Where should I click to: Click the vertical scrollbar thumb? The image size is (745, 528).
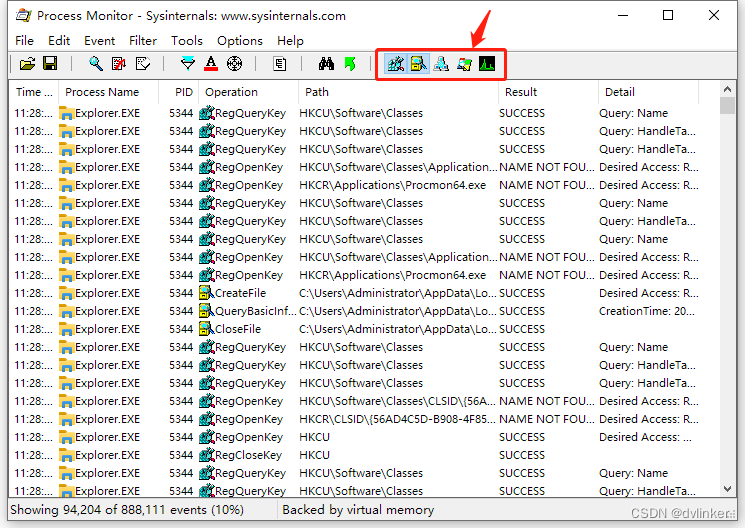[x=727, y=106]
